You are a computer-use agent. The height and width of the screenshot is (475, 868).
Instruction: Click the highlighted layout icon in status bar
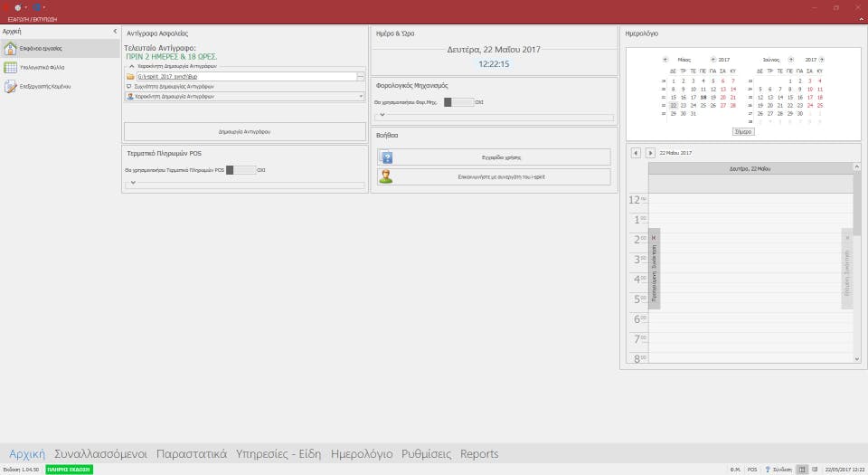pos(802,470)
